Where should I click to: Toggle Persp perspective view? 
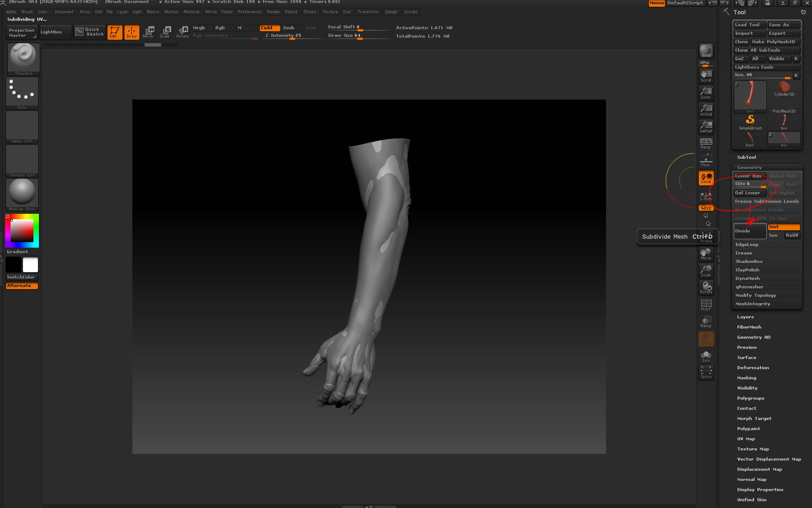coord(706,144)
